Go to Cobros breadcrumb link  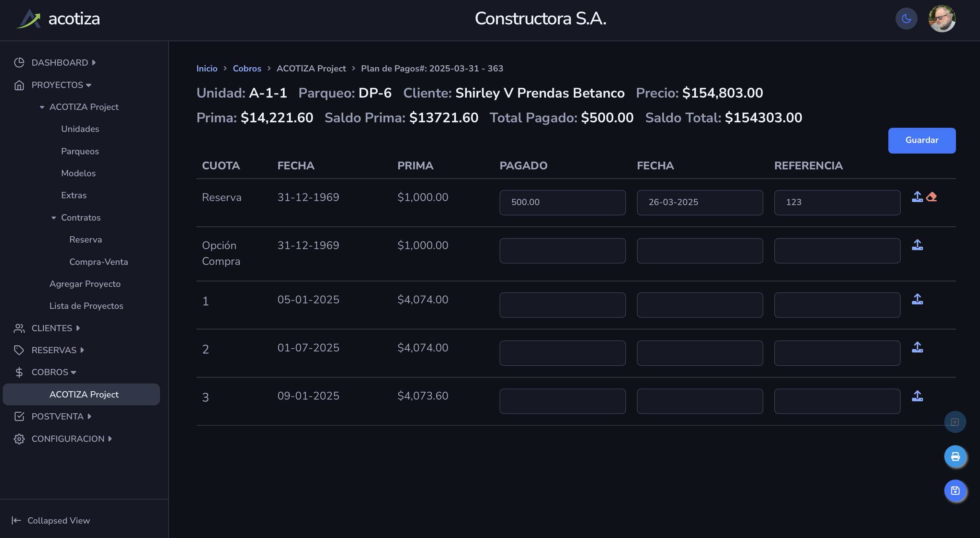(247, 68)
